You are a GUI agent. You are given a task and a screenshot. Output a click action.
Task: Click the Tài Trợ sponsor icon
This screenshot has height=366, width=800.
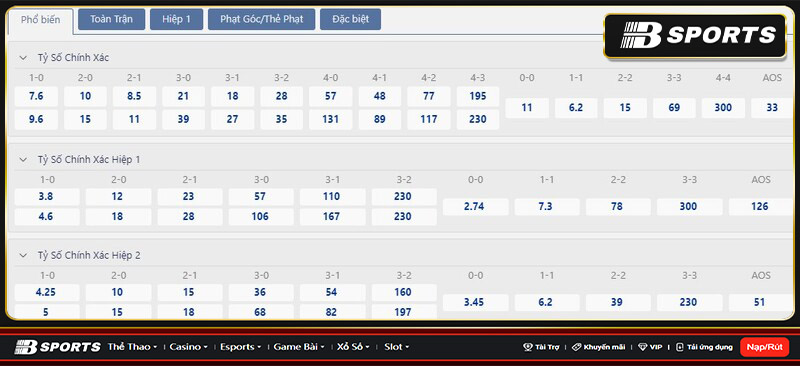528,347
